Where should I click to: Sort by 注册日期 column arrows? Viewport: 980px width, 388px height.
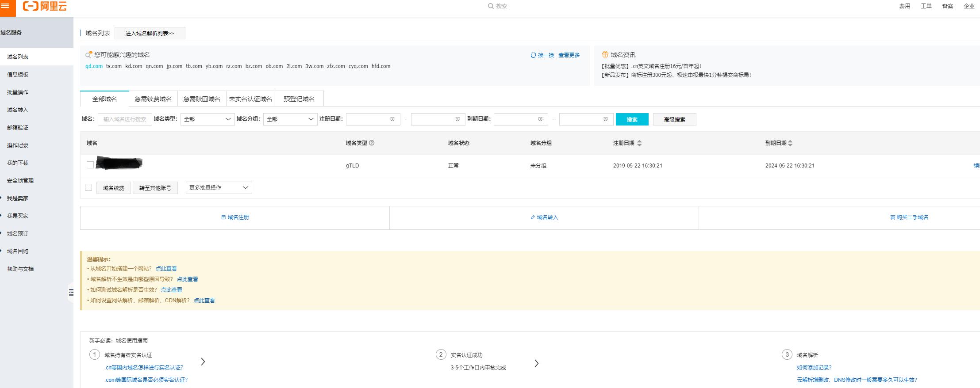[639, 143]
